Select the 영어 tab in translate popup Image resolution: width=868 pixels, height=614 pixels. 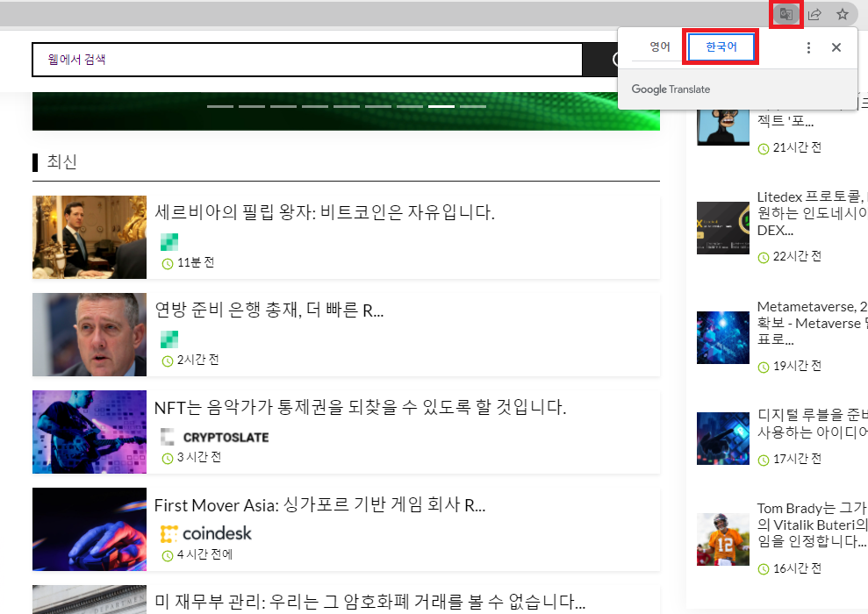(659, 47)
